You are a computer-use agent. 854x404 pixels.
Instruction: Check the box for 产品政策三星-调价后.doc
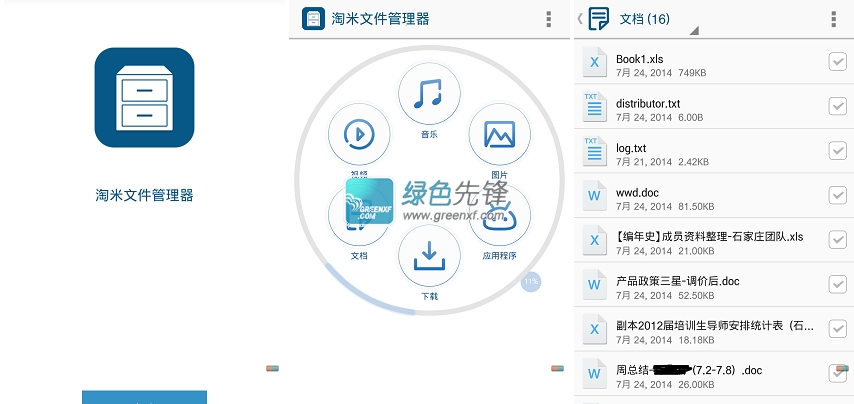(838, 284)
